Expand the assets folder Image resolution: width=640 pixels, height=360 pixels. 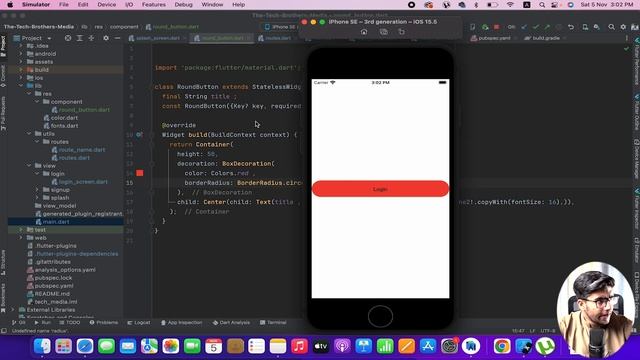tap(21, 62)
